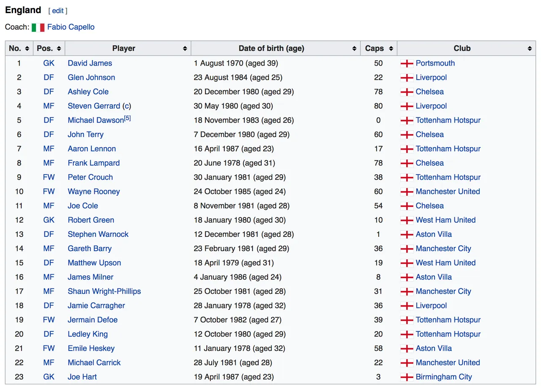The height and width of the screenshot is (392, 541).
Task: Click the flag next to West Ham United in Robert Green's row
Action: tap(407, 220)
